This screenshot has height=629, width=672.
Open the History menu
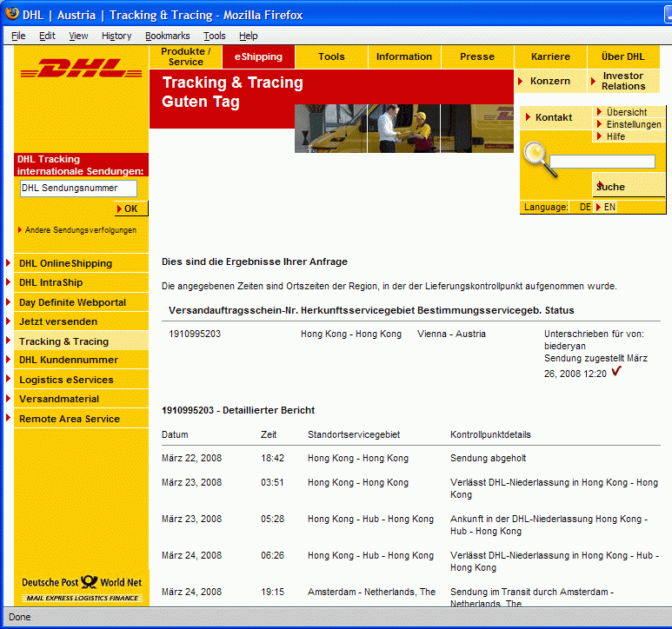[116, 36]
